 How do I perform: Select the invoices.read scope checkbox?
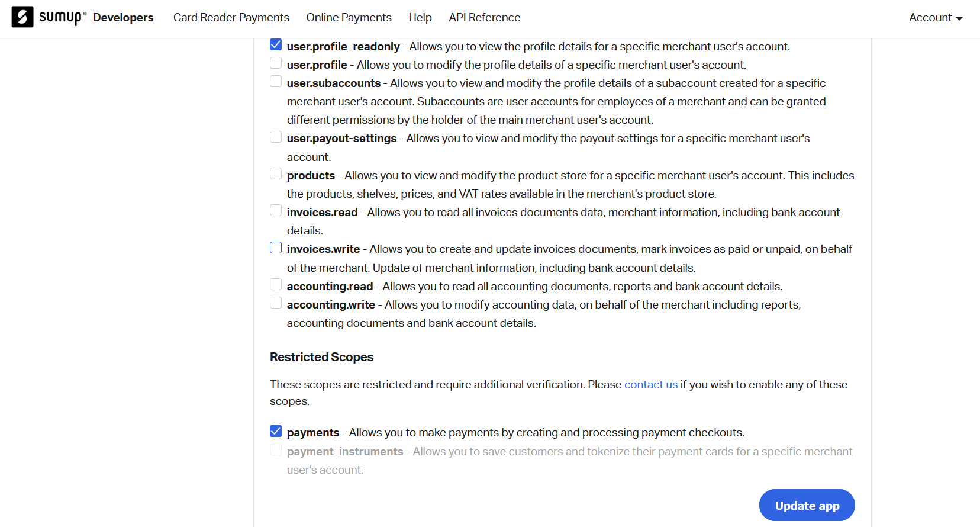[276, 210]
